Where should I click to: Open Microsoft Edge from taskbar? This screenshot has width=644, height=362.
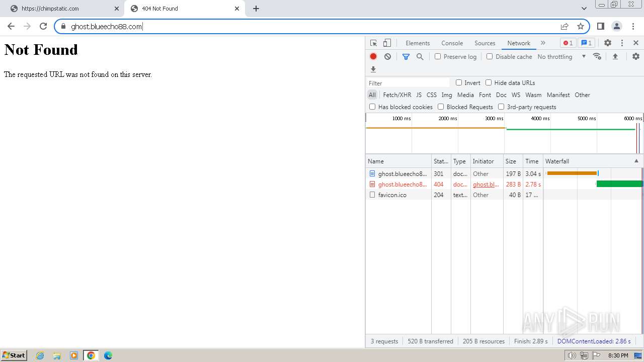point(108,355)
